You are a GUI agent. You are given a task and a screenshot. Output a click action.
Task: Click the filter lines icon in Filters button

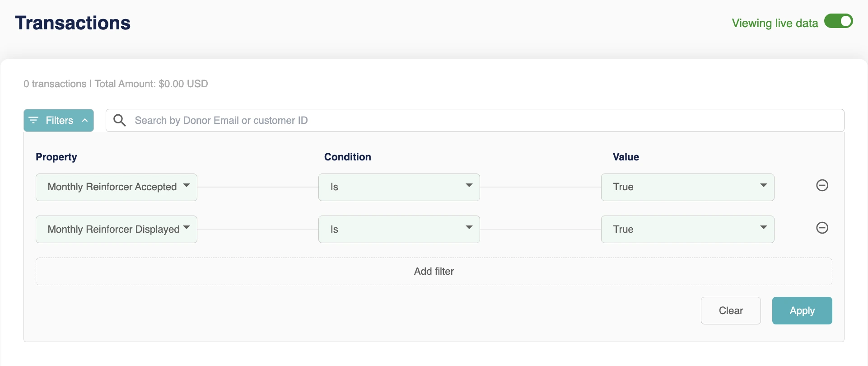point(33,120)
